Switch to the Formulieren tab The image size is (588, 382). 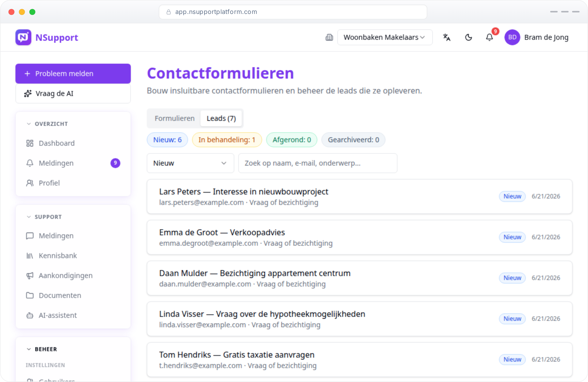[x=175, y=118]
